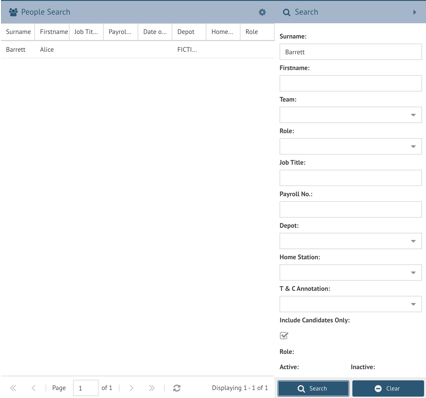Go to first page of results
The width and height of the screenshot is (426, 398).
coord(13,388)
